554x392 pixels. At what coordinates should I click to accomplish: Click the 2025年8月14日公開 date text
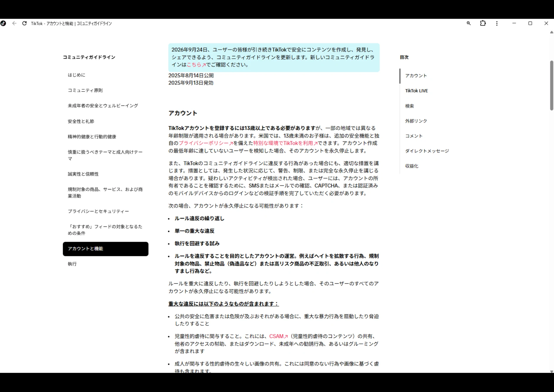(x=191, y=76)
